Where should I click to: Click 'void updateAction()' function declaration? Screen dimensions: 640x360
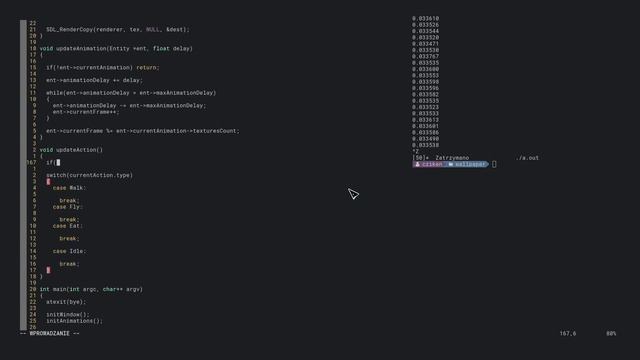[71, 150]
